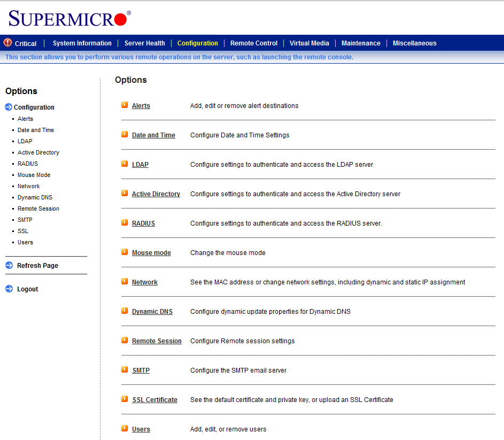Screen dimensions: 504x440
Task: Click the orange arrow icon beside Dynamic DNS
Action: (125, 311)
